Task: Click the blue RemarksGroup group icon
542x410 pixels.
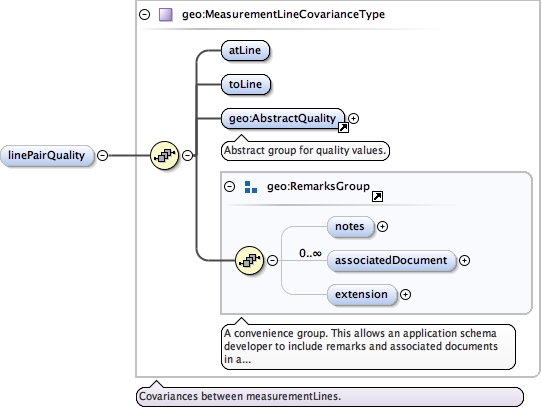Action: tap(251, 187)
